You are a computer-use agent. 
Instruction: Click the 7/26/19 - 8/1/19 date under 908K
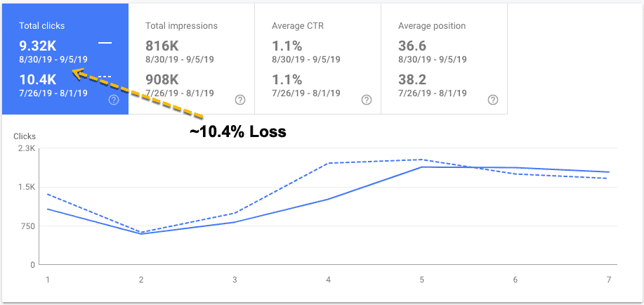[x=180, y=93]
